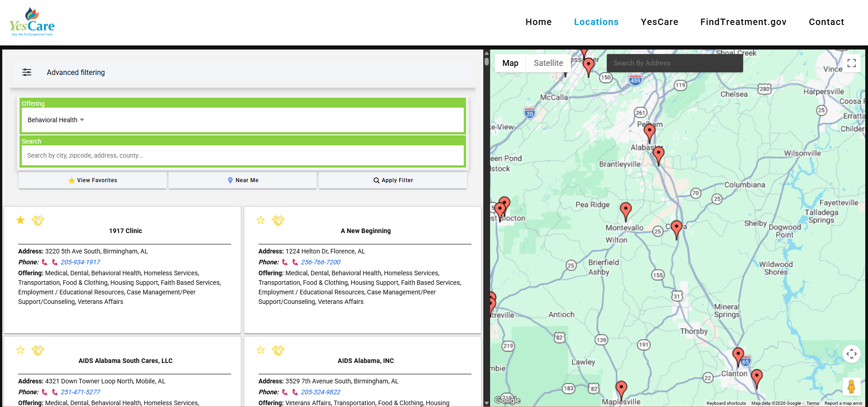Toggle favorite star for AIDS Alabama South Cares
This screenshot has width=868, height=407.
[20, 350]
